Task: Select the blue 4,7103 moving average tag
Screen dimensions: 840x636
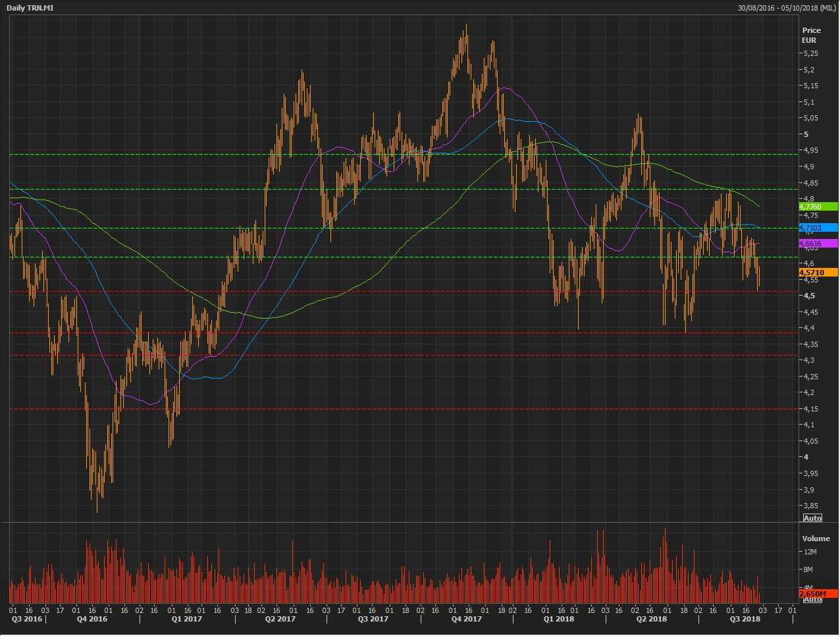Action: [818, 228]
